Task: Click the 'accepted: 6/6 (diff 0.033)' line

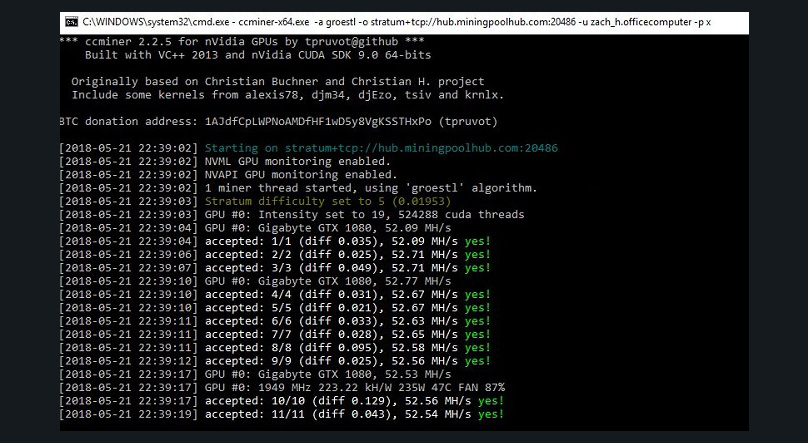Action: tap(275, 321)
